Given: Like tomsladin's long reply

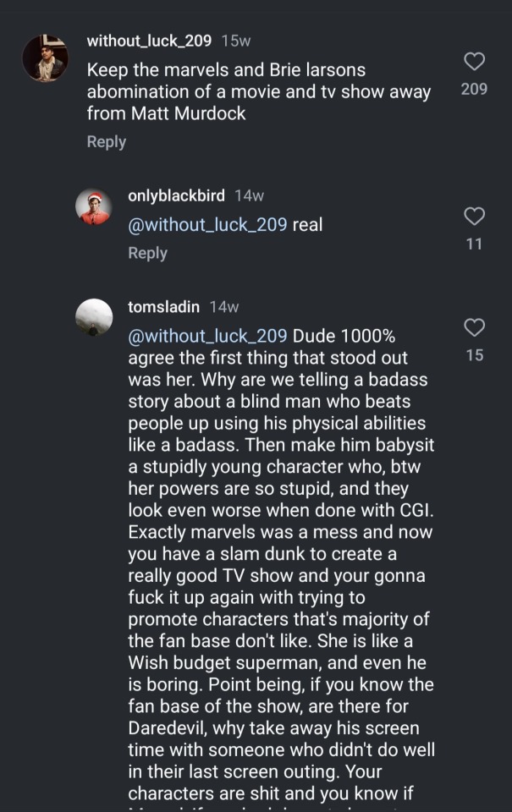Looking at the screenshot, I should [x=475, y=327].
